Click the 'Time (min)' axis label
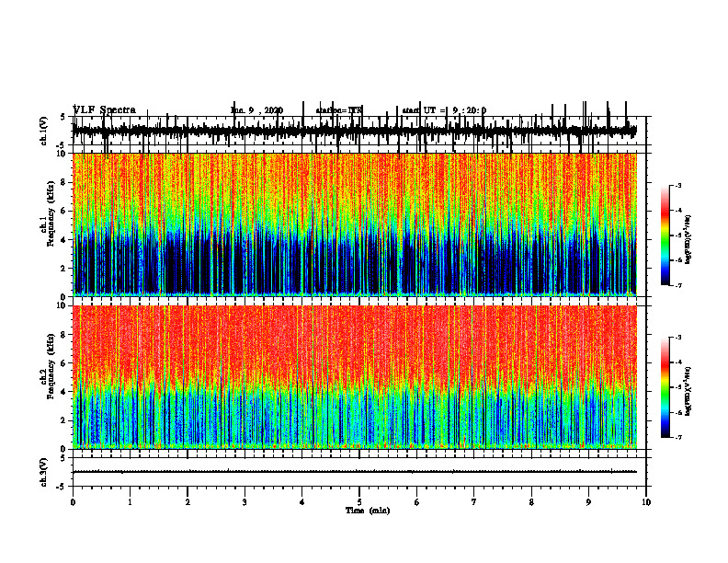The width and height of the screenshot is (728, 563). [368, 511]
